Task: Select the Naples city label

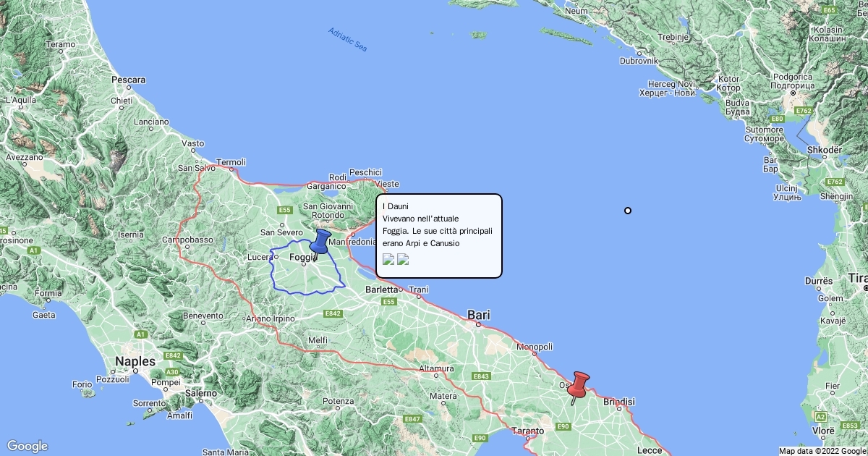Action: tap(137, 361)
